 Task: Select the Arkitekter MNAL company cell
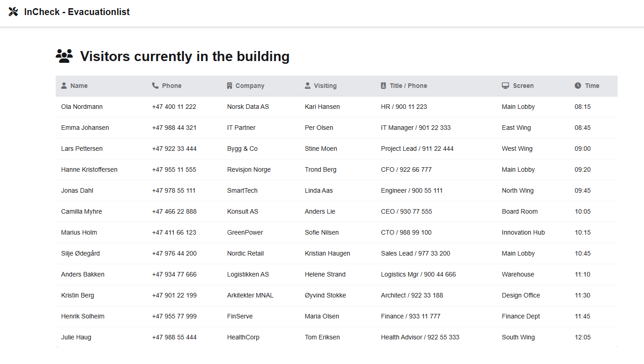click(250, 295)
